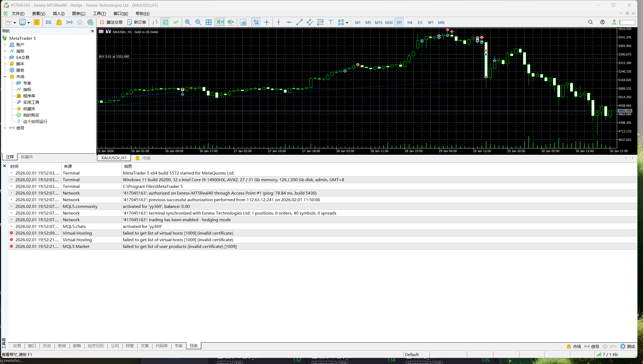643x364 pixels.
Task: Click the zoom in chart icon
Action: [188, 22]
